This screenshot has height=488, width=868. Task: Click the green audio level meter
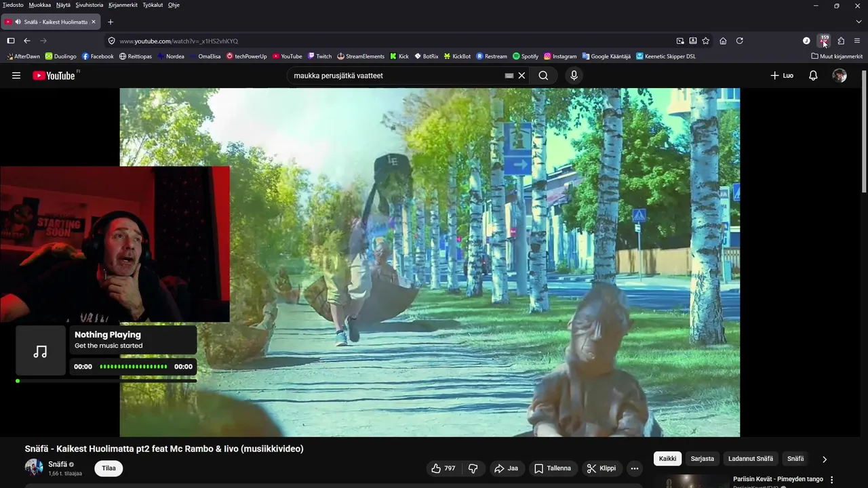(134, 367)
